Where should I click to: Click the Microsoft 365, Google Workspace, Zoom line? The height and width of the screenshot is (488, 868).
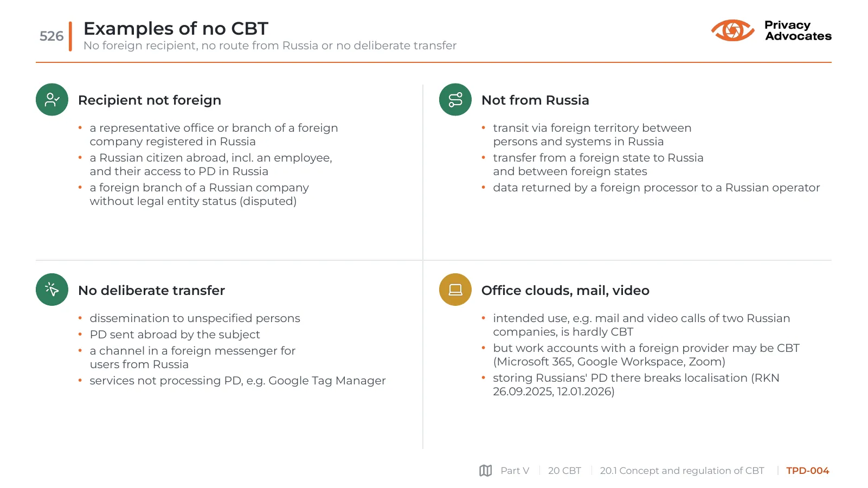click(x=609, y=362)
